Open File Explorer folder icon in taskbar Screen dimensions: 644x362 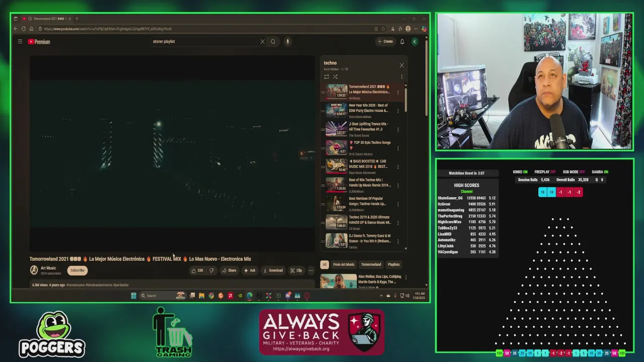201,296
